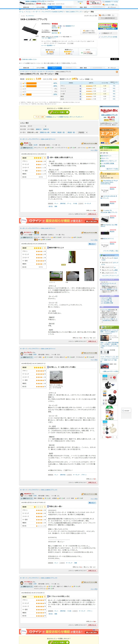The image size is (138, 644).
Task: Click 参考になった button on 世太夫 review
Action: click(x=92, y=214)
